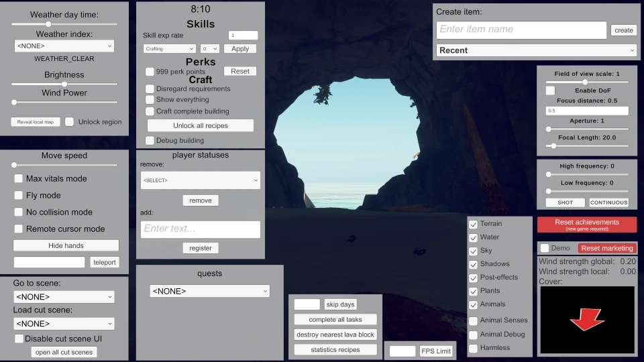Enable the Harmless checkbox

point(474,348)
